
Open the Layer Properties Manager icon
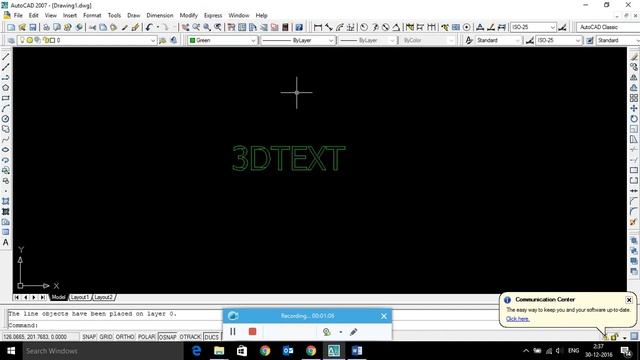(11, 40)
